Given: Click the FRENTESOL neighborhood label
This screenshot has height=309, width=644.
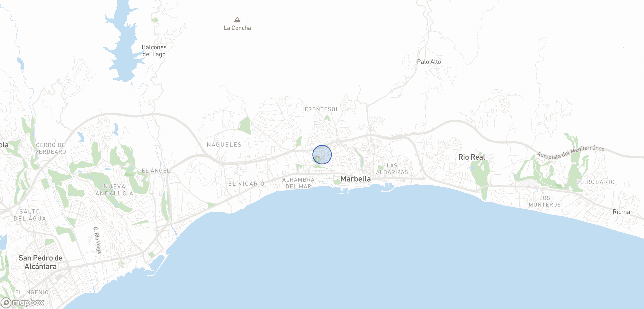Looking at the screenshot, I should (322, 109).
